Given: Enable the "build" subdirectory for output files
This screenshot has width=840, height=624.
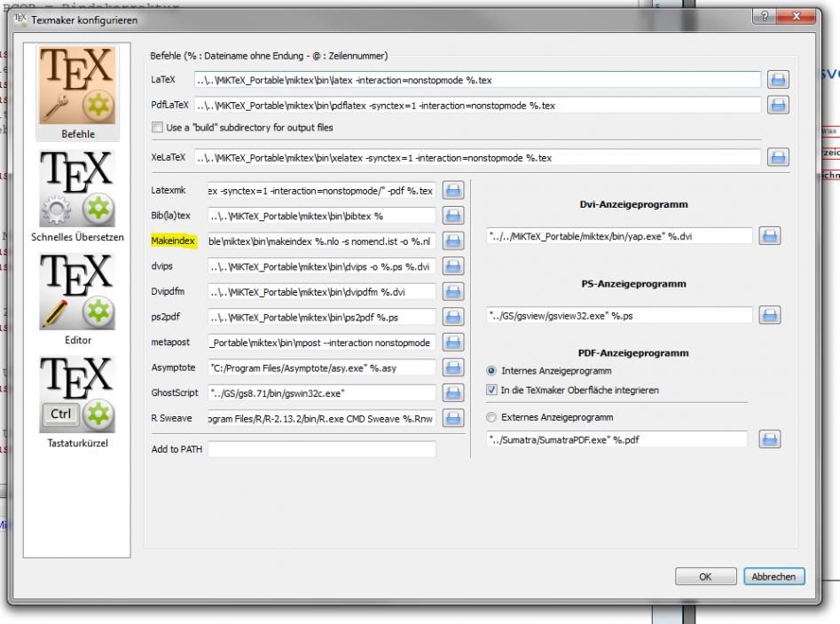Looking at the screenshot, I should pyautogui.click(x=158, y=128).
